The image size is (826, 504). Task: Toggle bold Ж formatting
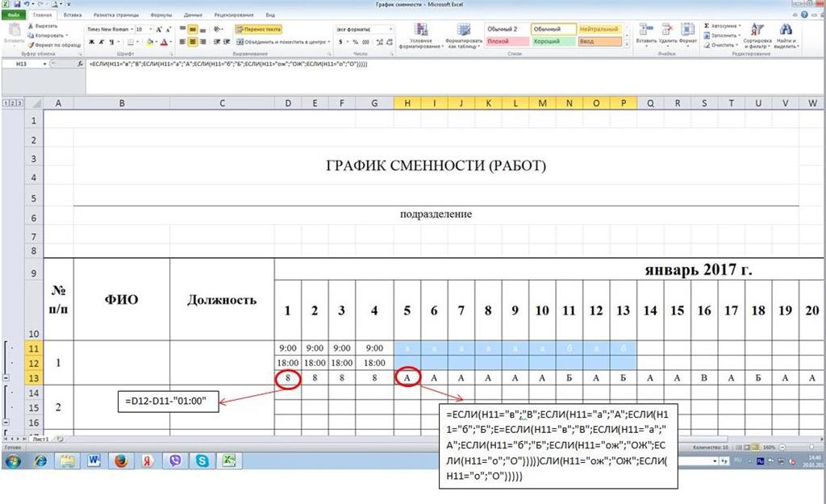click(92, 42)
